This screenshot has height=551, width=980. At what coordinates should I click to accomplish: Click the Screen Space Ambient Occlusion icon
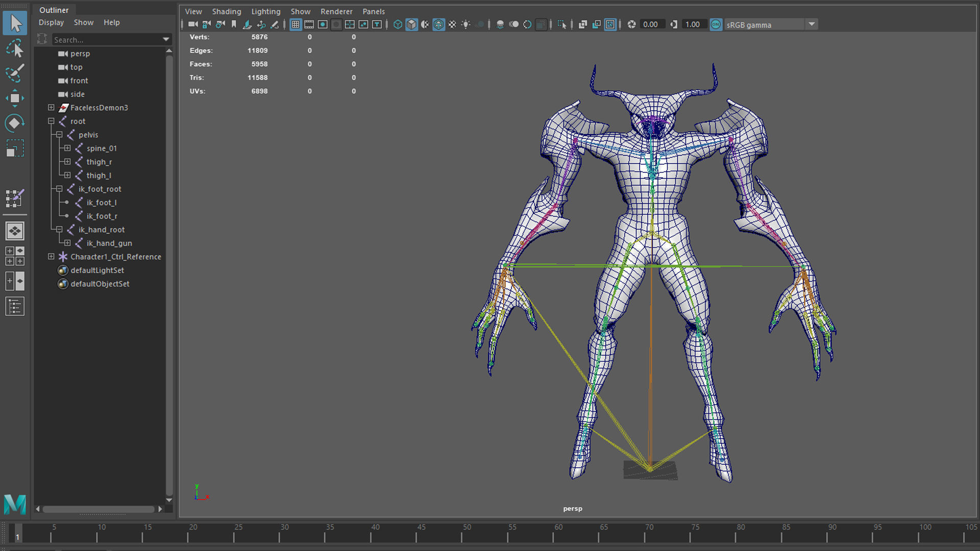[500, 24]
